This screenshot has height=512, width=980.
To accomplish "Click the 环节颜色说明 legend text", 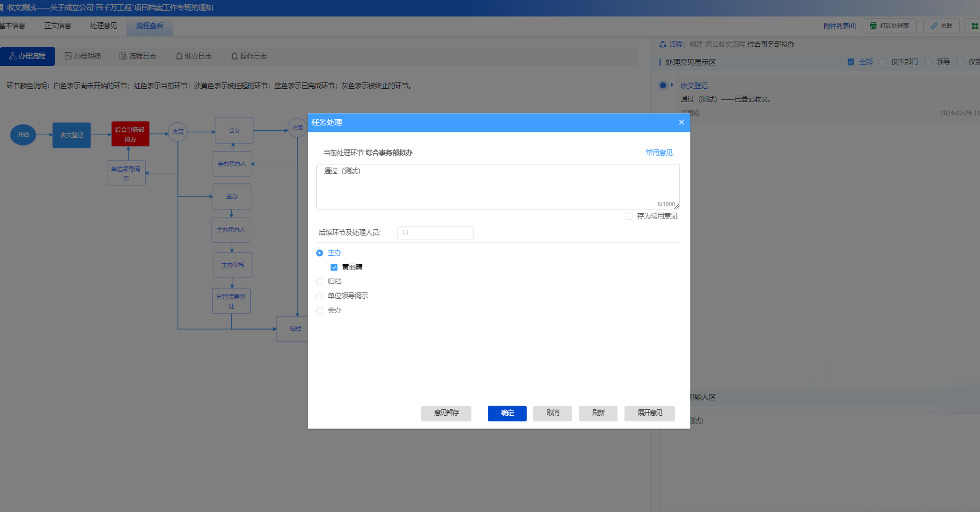I will 209,86.
